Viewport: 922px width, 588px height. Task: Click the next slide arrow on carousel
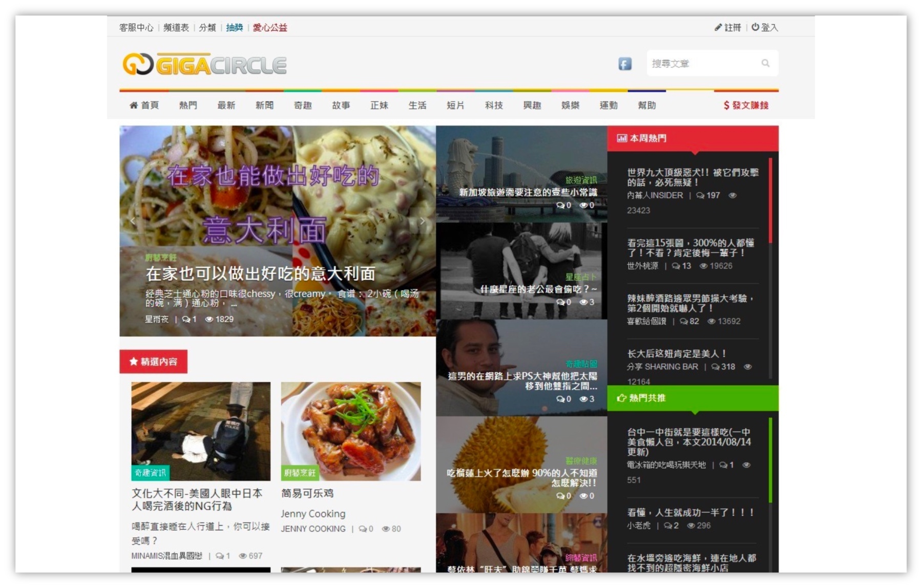[422, 221]
